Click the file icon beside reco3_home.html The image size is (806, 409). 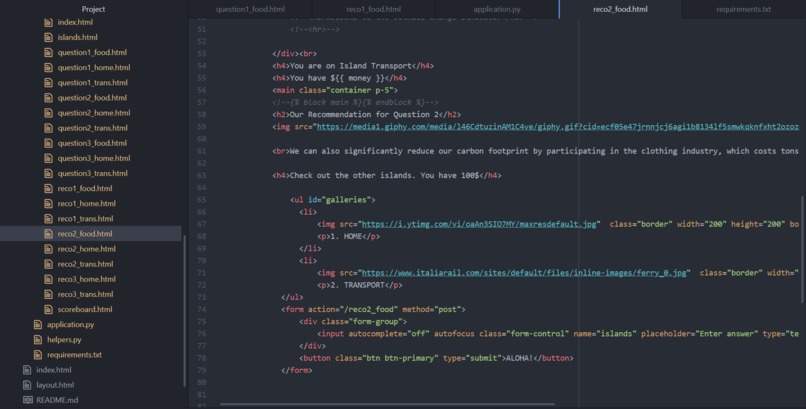[48, 279]
